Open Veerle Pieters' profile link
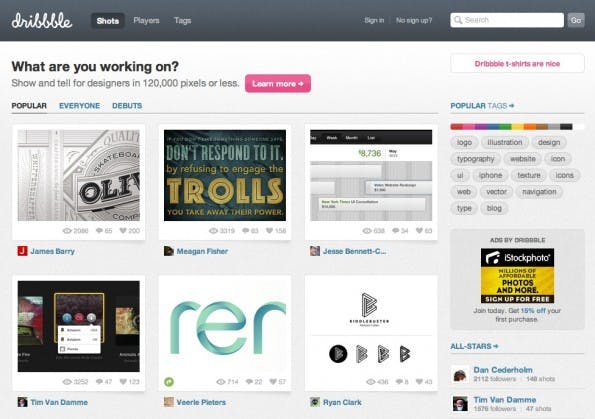 pos(201,402)
